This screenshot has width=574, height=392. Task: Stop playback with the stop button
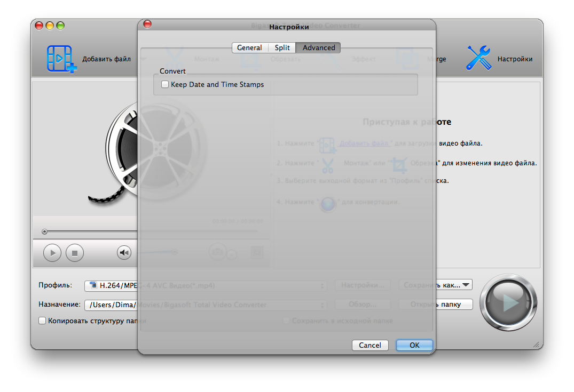75,253
